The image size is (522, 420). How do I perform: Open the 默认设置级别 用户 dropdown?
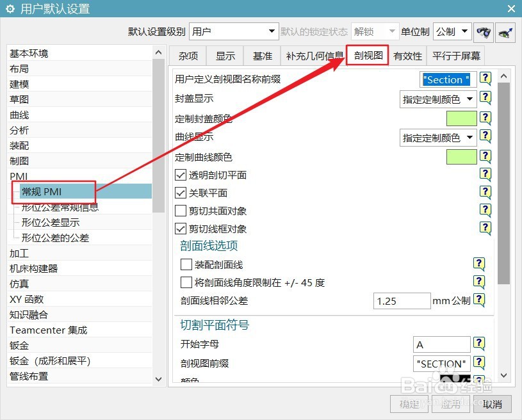[x=234, y=31]
